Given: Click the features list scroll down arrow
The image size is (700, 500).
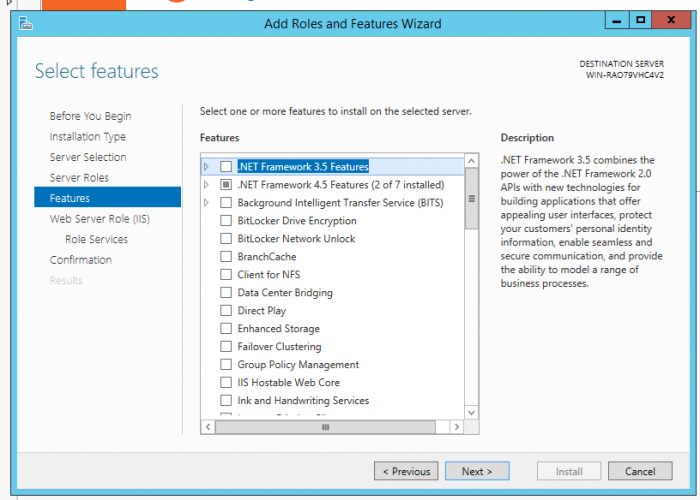Looking at the screenshot, I should click(471, 412).
